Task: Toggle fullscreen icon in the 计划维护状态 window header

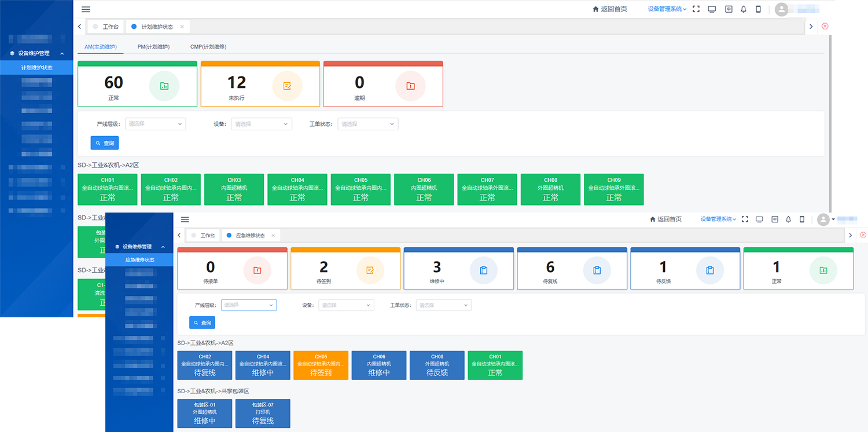Action: tap(696, 9)
